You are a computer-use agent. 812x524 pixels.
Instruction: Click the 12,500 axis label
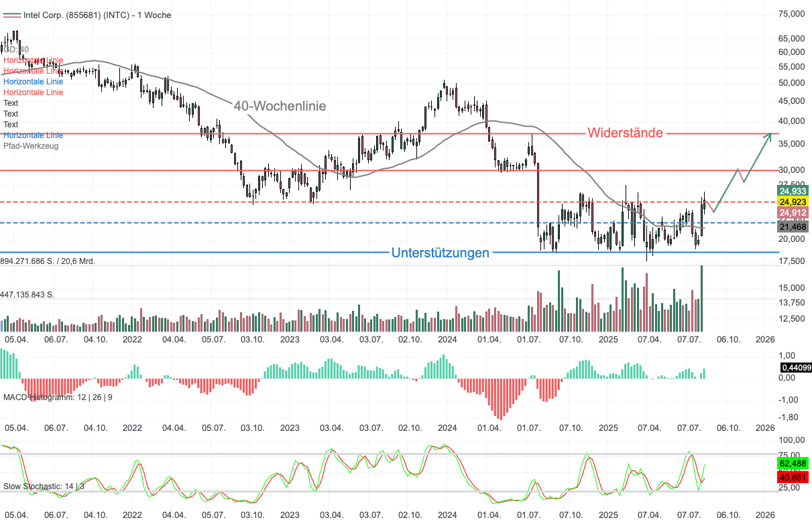coord(791,318)
